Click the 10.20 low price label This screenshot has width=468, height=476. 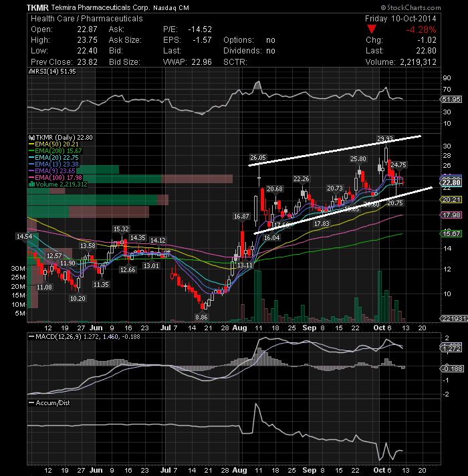pyautogui.click(x=78, y=298)
